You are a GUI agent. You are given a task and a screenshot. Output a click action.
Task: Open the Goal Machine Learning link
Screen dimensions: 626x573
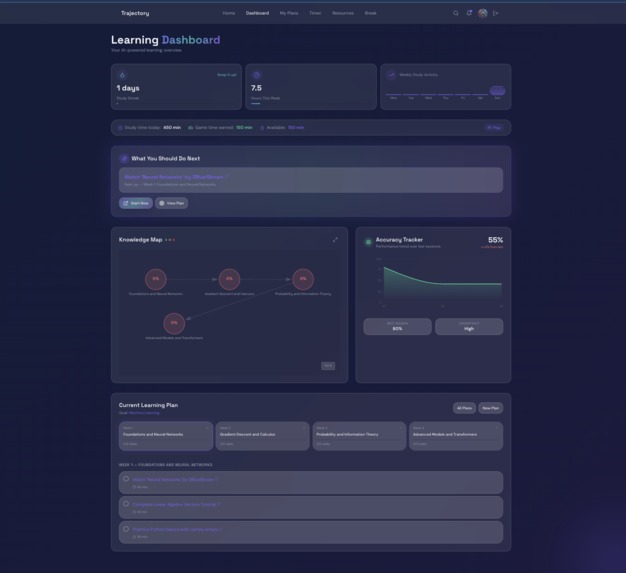pos(144,413)
